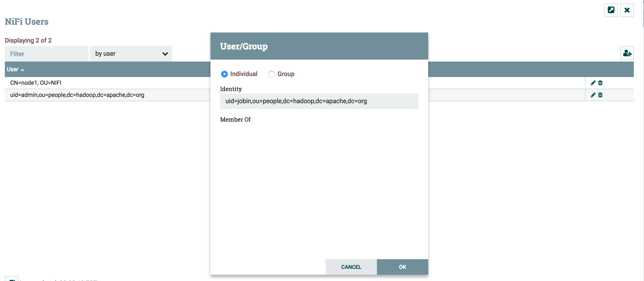Select the Individual radio option
Viewport: 644px width, 281px height.
tap(224, 74)
